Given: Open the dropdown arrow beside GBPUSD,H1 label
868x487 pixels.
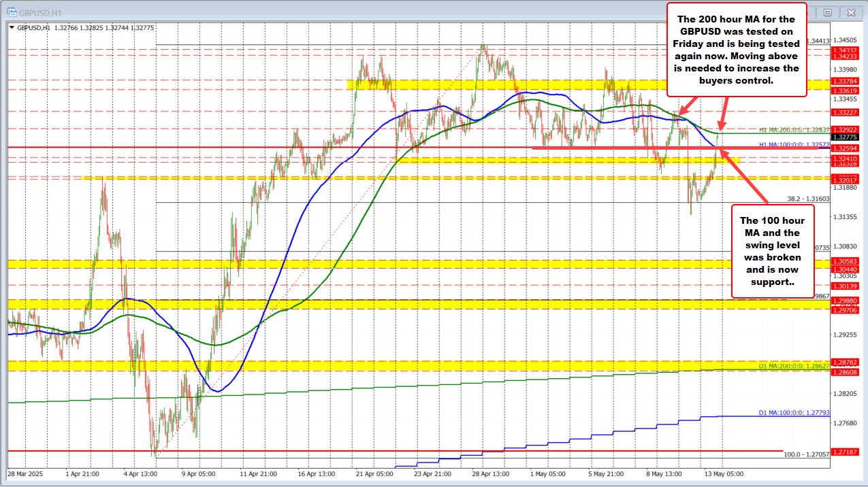Looking at the screenshot, I should coord(12,26).
